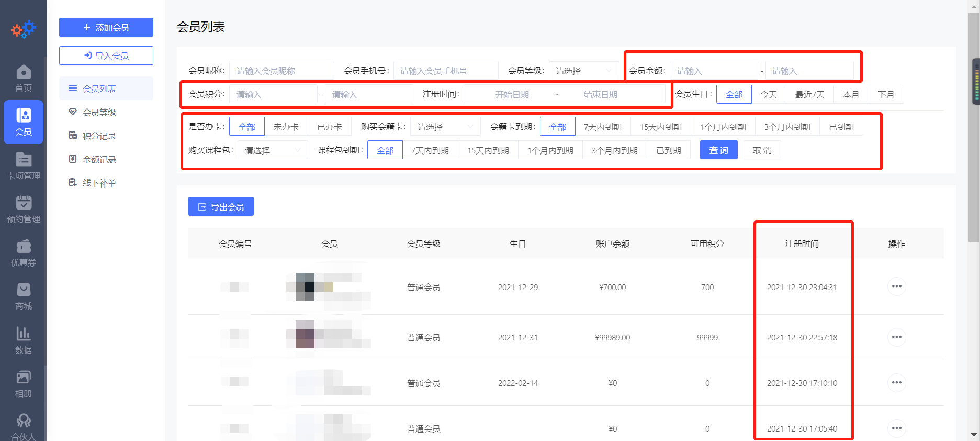
Task: Open 积分记录 submenu item
Action: 106,136
